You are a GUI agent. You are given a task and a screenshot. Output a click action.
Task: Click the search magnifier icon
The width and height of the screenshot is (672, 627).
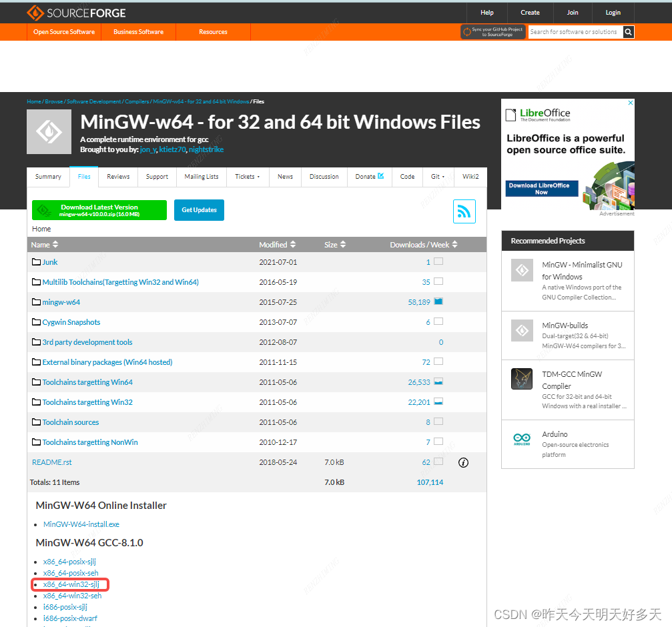pyautogui.click(x=628, y=32)
